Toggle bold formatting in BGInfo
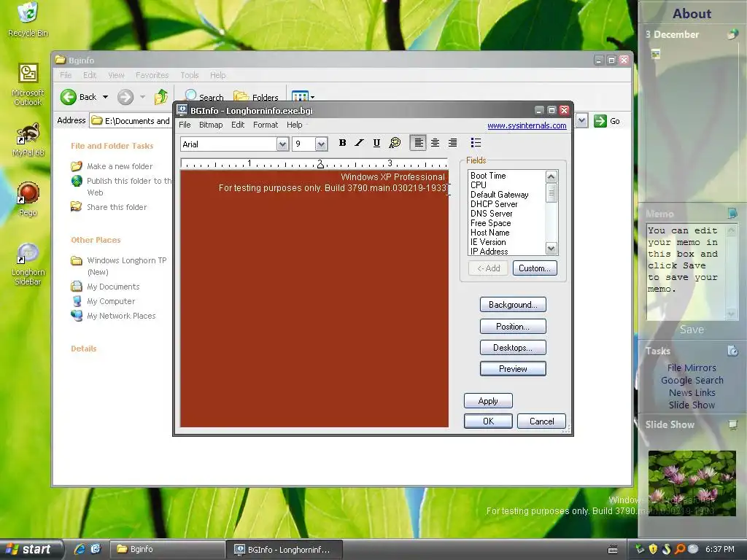 coord(342,143)
